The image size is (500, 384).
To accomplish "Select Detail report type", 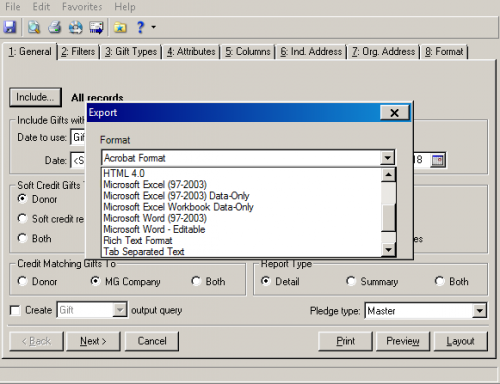I will (x=266, y=281).
